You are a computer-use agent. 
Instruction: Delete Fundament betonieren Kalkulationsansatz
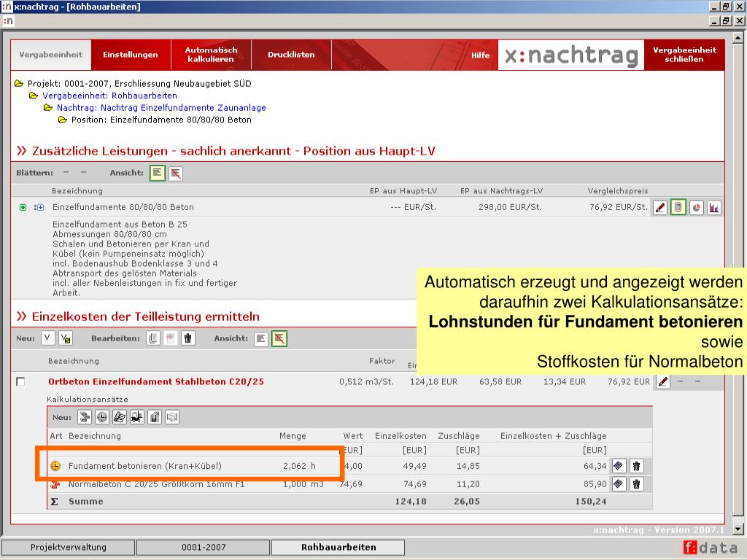pyautogui.click(x=636, y=466)
